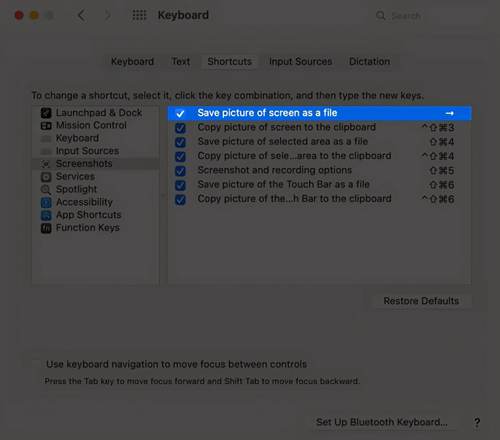Choose the App Shortcuts icon

(46, 215)
